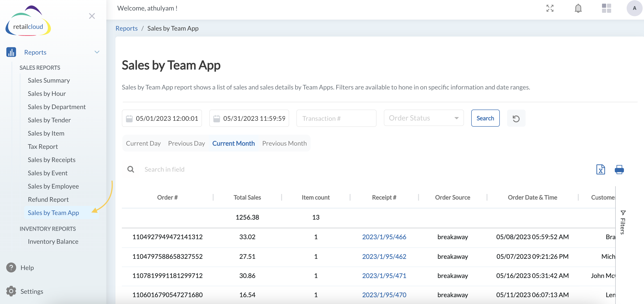Sort by Item count column header

point(316,197)
